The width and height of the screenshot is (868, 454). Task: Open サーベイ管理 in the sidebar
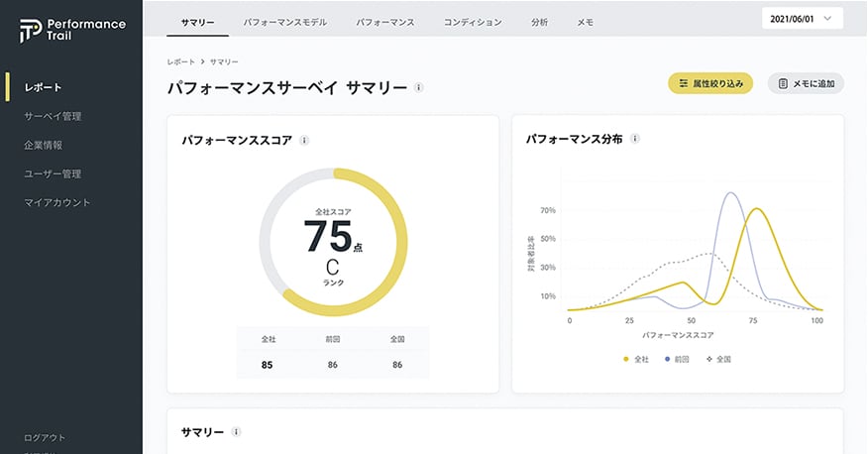pyautogui.click(x=53, y=116)
